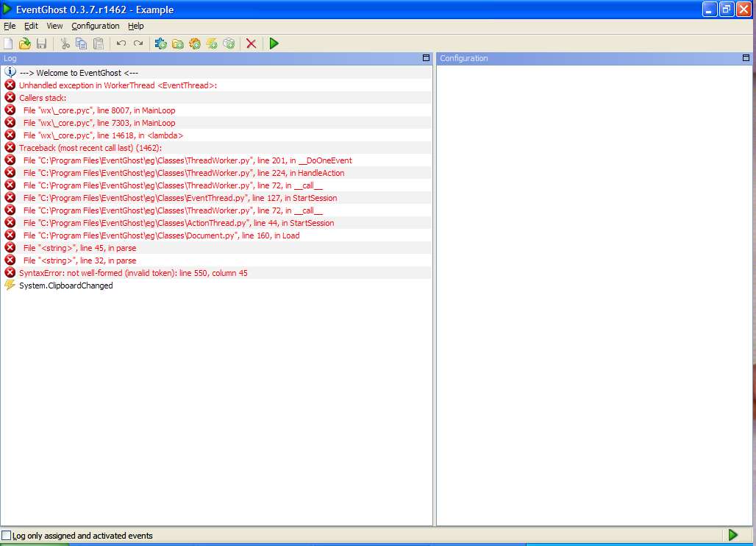
Task: Open the Configuration menu
Action: click(x=96, y=26)
